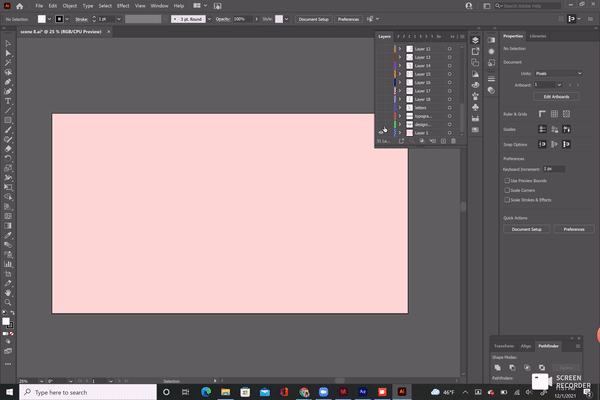Screen dimensions: 600x400
Task: Open the Artboards dock icon
Action: 475,62
